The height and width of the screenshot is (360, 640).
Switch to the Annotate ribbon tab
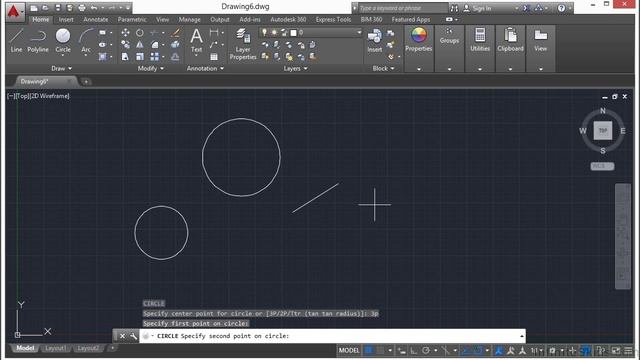coord(96,19)
